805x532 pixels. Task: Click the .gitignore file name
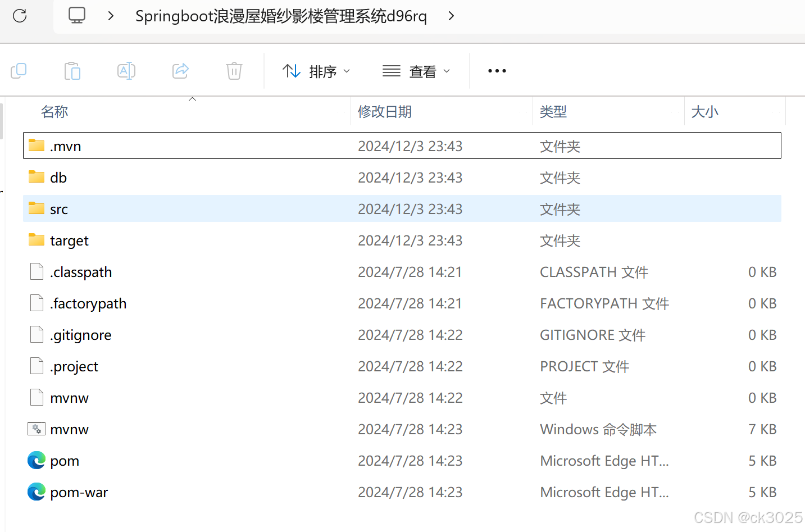(x=80, y=335)
